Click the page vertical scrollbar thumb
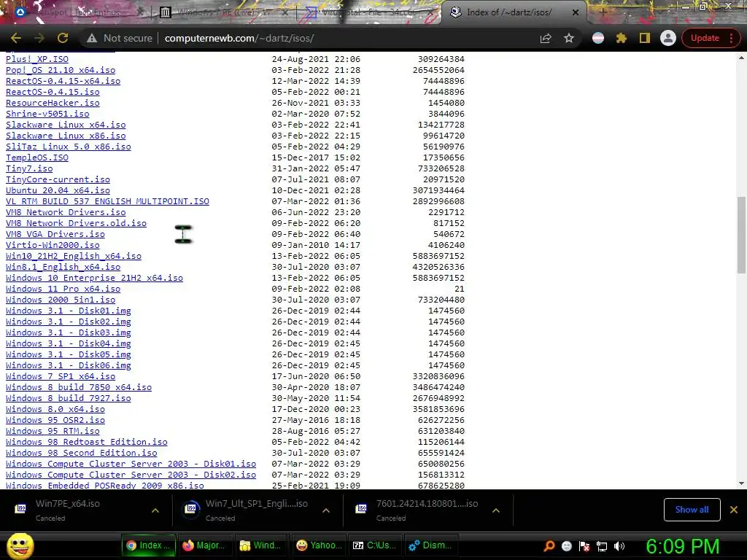 741,235
